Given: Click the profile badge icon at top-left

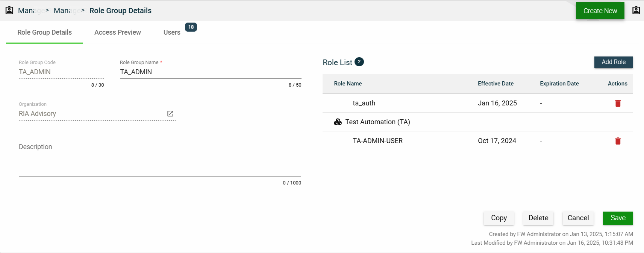Looking at the screenshot, I should click(9, 11).
